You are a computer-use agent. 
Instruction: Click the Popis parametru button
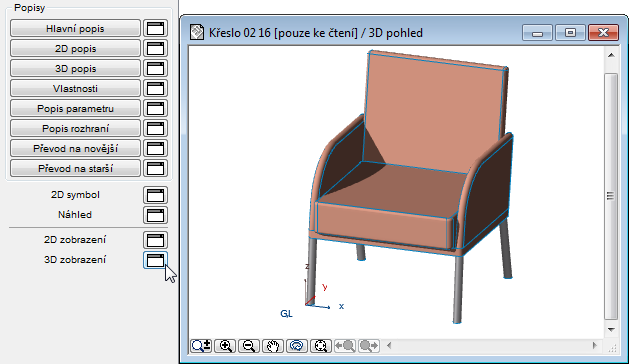coord(75,109)
